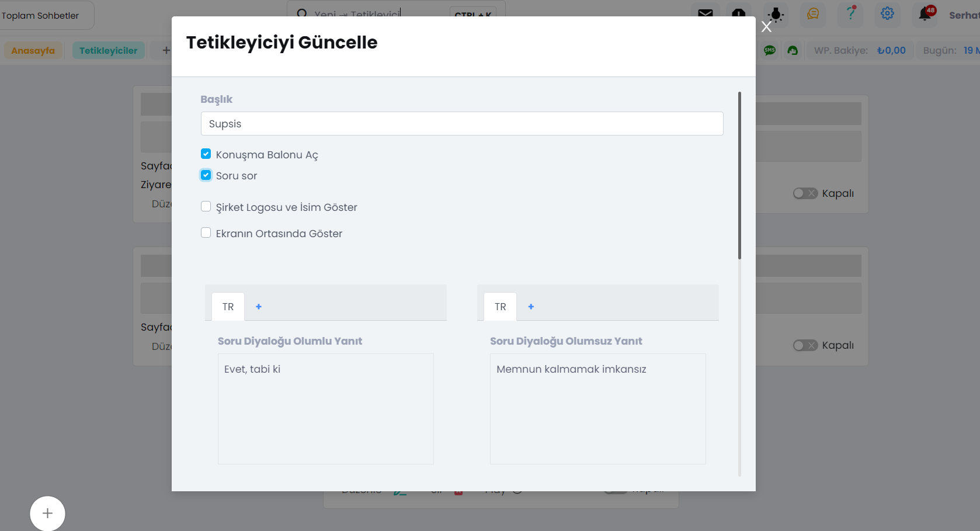Select TR tab in Olumsuz Yanıt panel
Viewport: 980px width, 531px height.
pos(500,307)
